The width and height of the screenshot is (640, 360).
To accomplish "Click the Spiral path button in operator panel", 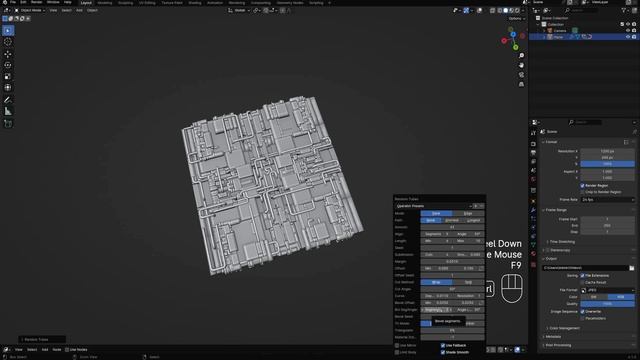I will point(431,220).
